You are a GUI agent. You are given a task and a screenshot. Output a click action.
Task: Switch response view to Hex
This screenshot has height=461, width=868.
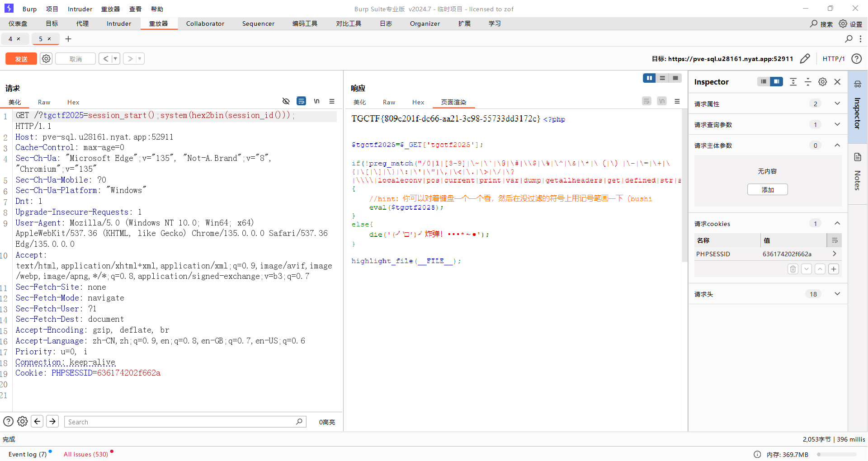(418, 102)
